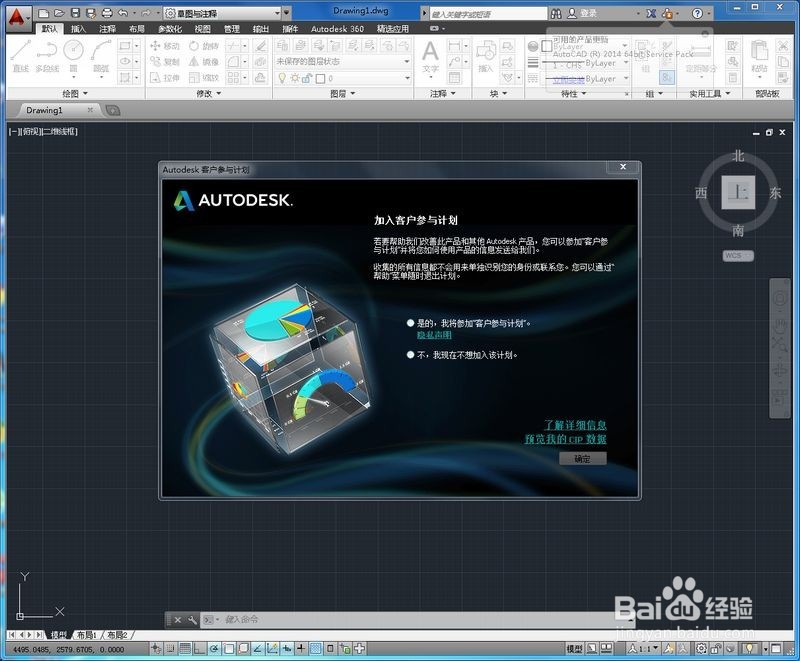
Task: Click the 模型 model space button in status bar
Action: [x=574, y=648]
